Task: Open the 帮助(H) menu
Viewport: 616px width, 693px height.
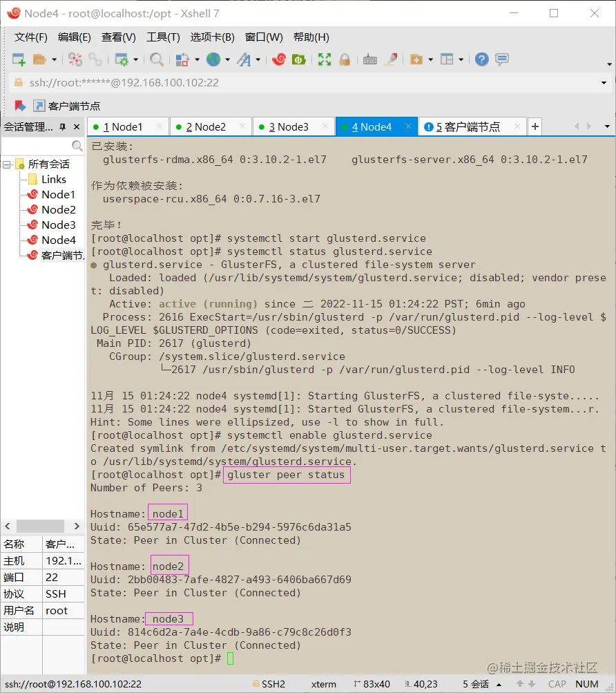Action: 311,37
